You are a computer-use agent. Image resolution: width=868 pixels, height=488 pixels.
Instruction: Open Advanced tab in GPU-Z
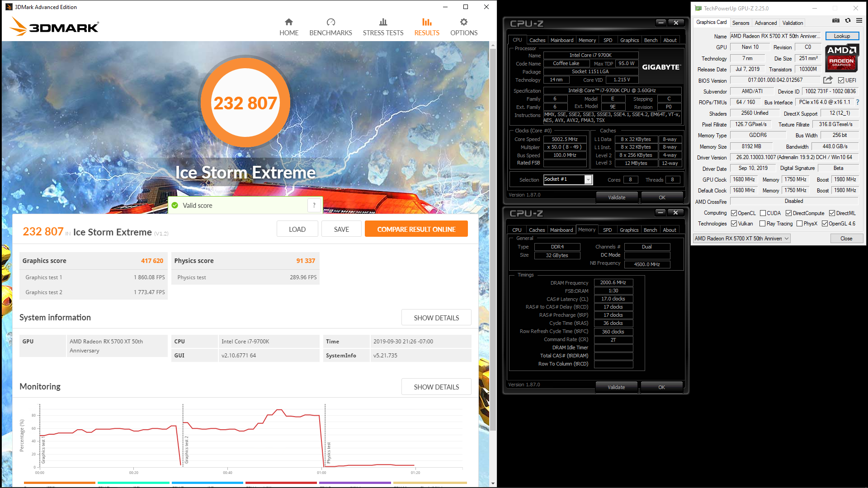pos(765,23)
